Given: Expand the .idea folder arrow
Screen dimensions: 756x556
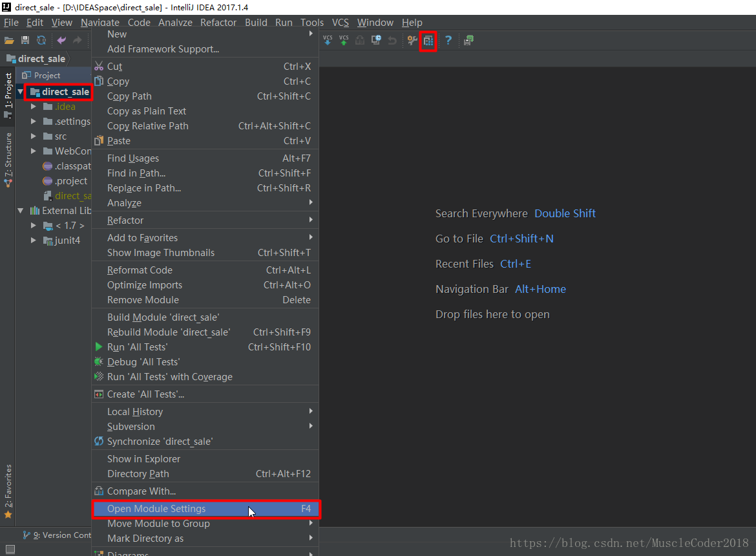Looking at the screenshot, I should click(33, 107).
